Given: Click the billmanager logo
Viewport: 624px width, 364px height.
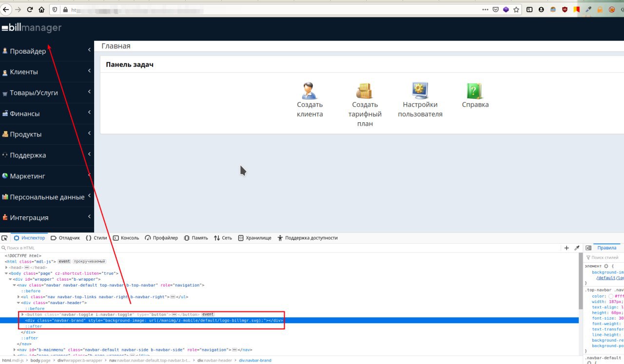Looking at the screenshot, I should pos(32,28).
